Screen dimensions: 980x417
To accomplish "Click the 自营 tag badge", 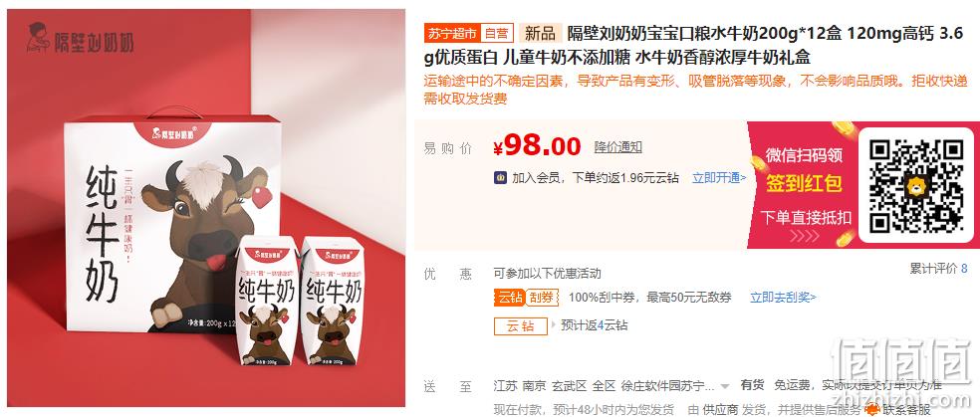I will coord(497,33).
